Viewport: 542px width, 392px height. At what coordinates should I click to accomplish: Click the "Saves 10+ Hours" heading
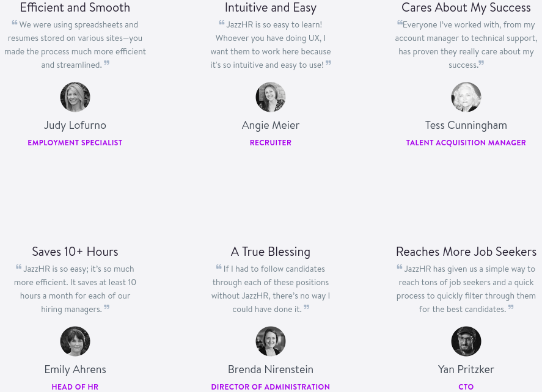75,252
